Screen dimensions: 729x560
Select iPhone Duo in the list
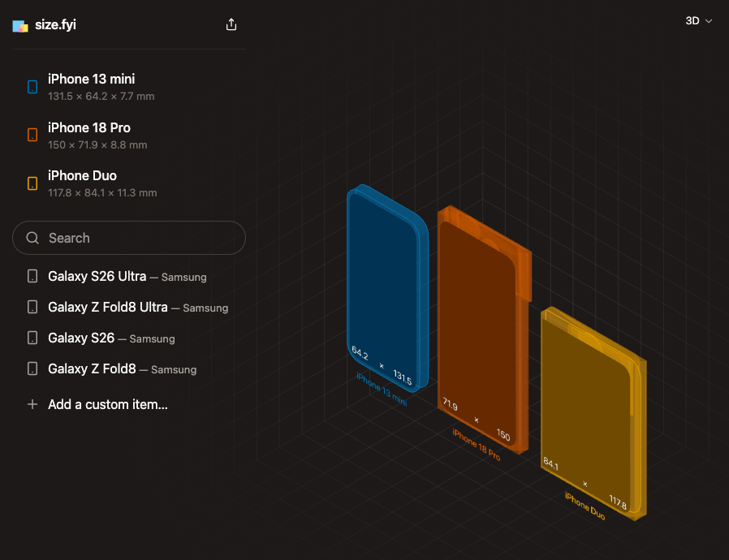pyautogui.click(x=129, y=183)
